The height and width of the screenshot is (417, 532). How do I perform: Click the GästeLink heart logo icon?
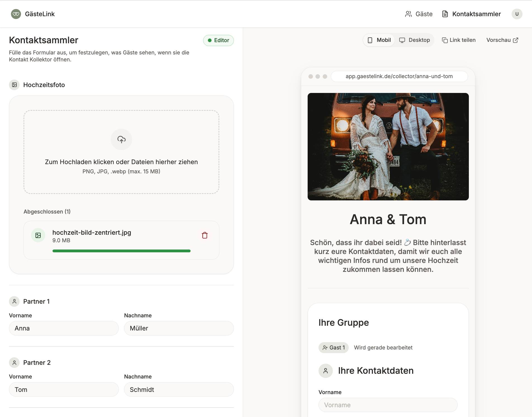click(x=16, y=14)
